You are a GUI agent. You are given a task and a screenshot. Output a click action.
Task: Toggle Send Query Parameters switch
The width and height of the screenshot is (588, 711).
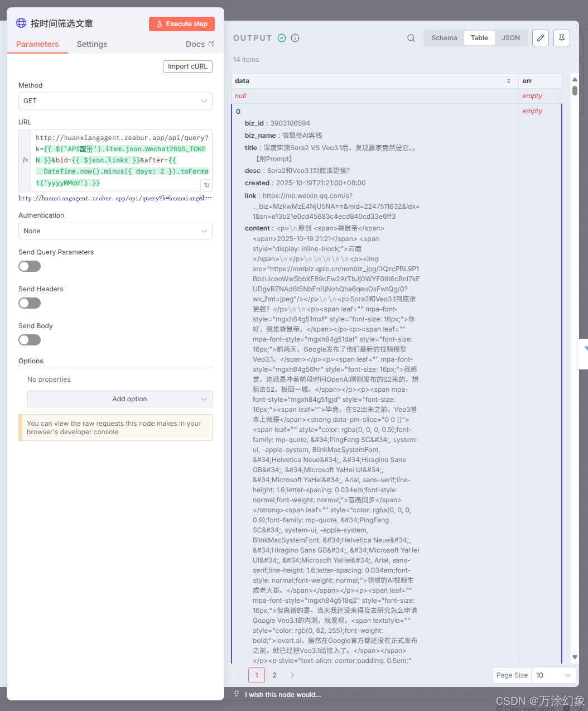30,266
